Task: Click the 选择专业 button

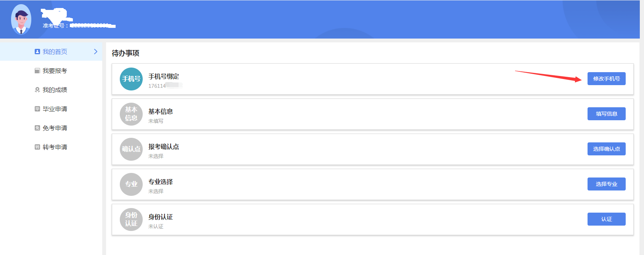Action: pos(606,184)
